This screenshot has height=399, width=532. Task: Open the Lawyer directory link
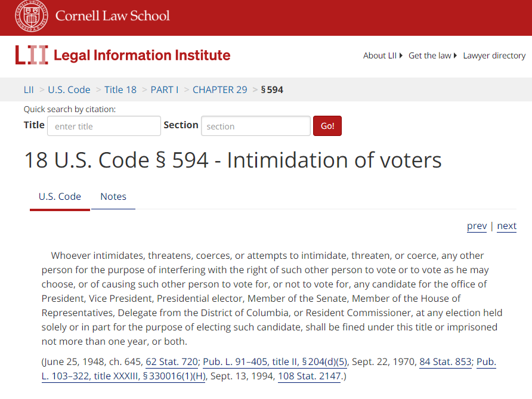pos(494,55)
